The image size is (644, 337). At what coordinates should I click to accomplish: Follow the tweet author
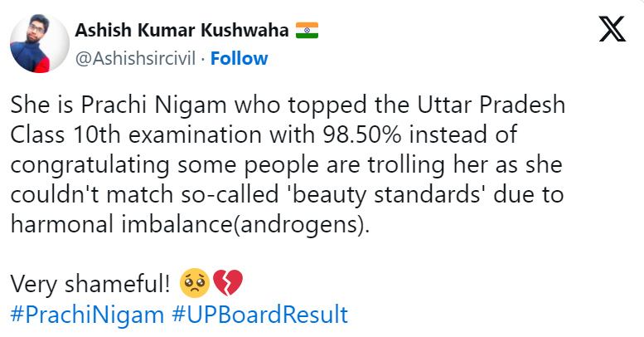(x=239, y=58)
